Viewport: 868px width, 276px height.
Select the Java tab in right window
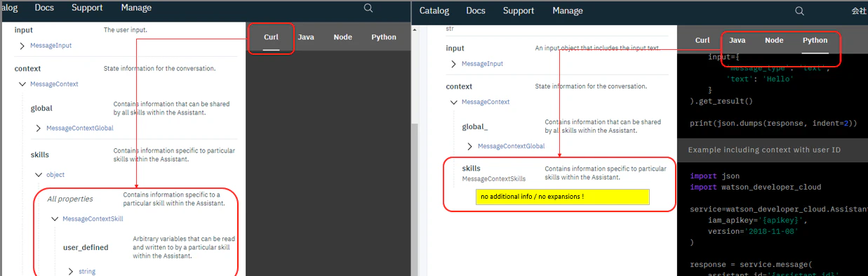737,40
